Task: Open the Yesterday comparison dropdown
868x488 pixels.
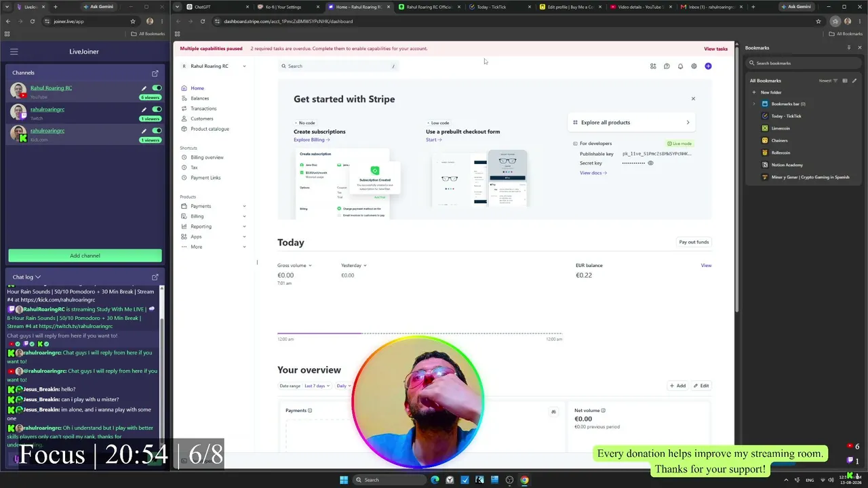Action: tap(353, 266)
